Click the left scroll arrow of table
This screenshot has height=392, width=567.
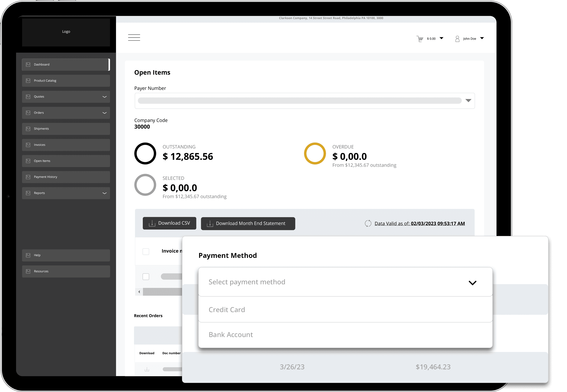point(139,292)
